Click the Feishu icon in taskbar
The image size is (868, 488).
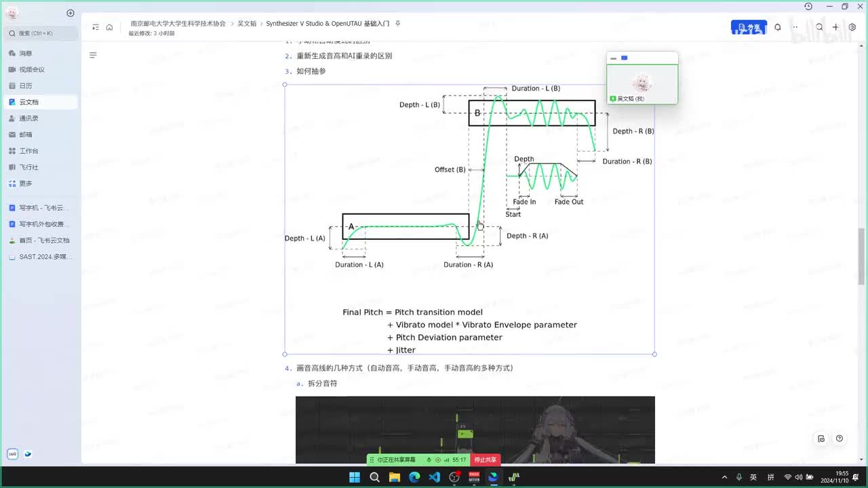(x=493, y=477)
